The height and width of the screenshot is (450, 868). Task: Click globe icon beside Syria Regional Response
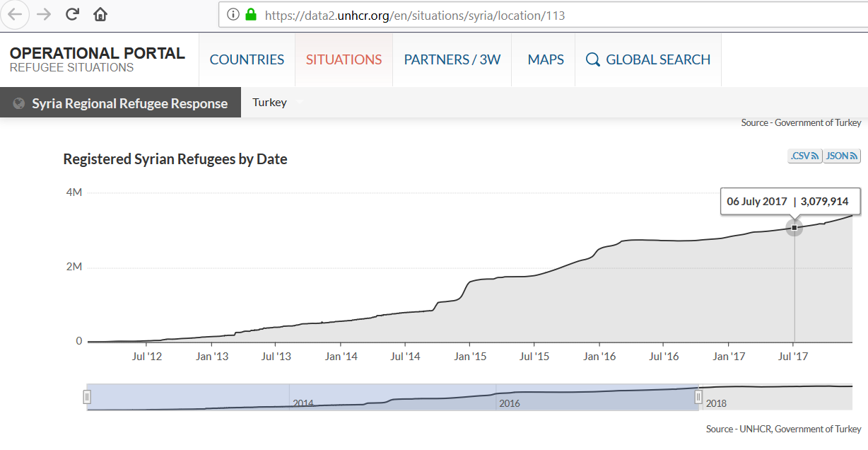pyautogui.click(x=19, y=103)
